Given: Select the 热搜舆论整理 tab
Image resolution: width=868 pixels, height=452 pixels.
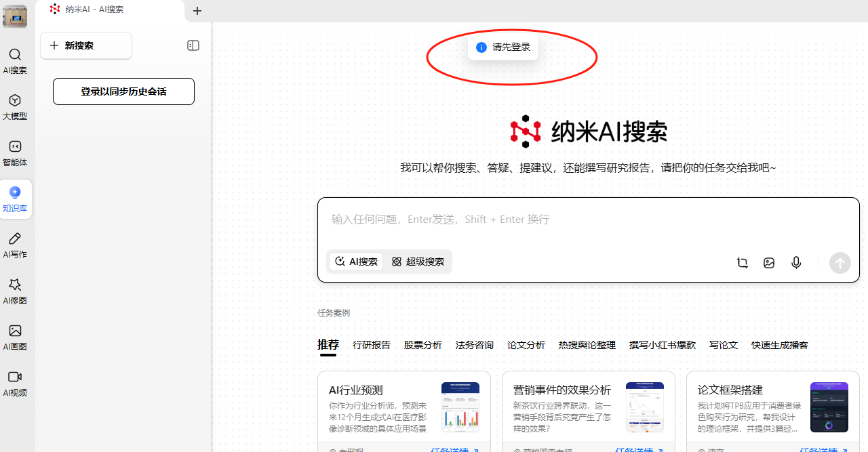Looking at the screenshot, I should [x=587, y=345].
